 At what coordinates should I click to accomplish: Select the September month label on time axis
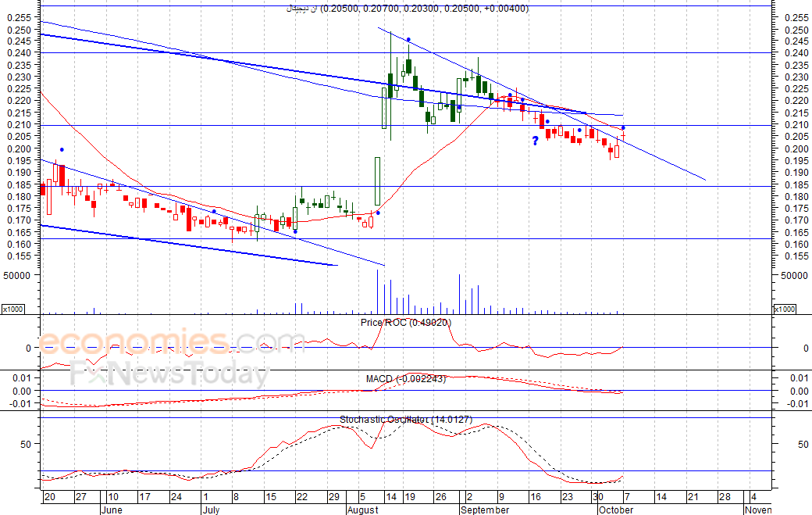485,510
